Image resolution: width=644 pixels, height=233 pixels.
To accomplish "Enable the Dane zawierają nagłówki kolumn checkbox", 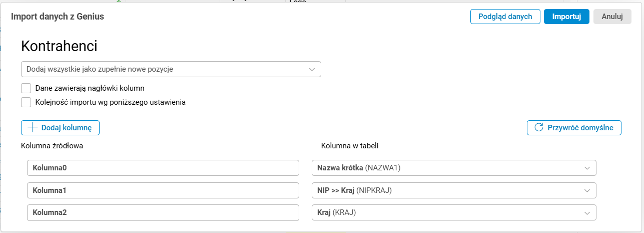I will coord(27,88).
